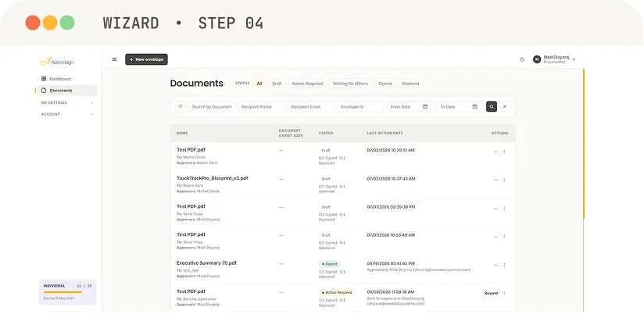Select the Action Required status filter

[307, 84]
